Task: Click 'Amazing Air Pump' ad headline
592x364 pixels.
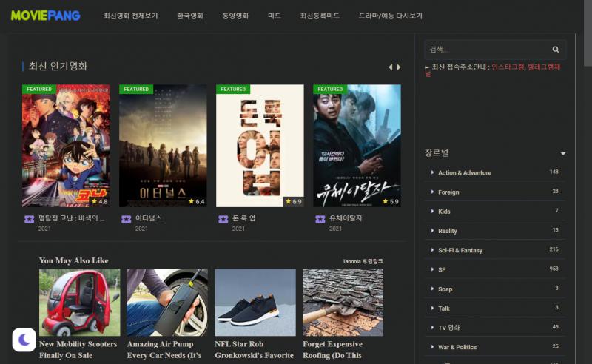Action: [164, 350]
